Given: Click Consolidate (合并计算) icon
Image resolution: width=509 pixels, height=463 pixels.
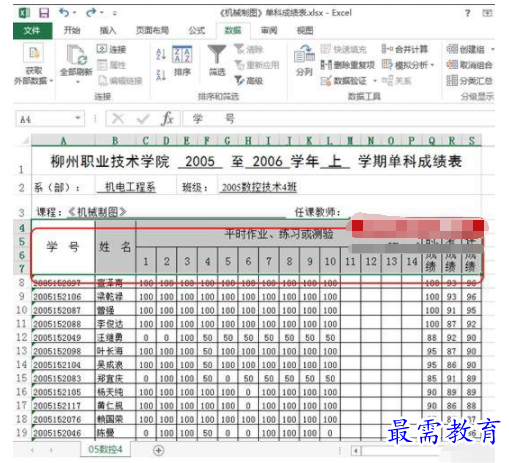Looking at the screenshot, I should tap(387, 49).
